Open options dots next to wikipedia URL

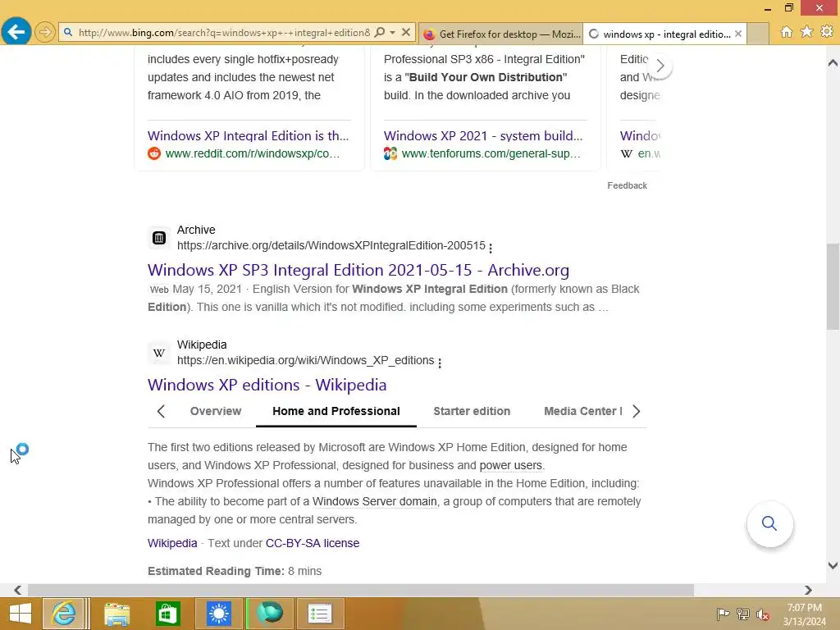pos(440,363)
